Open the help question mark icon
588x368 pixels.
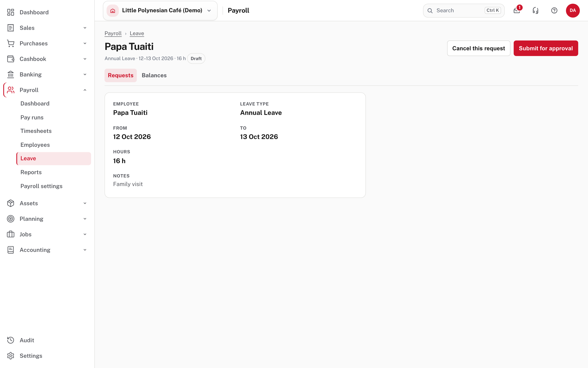pyautogui.click(x=554, y=10)
